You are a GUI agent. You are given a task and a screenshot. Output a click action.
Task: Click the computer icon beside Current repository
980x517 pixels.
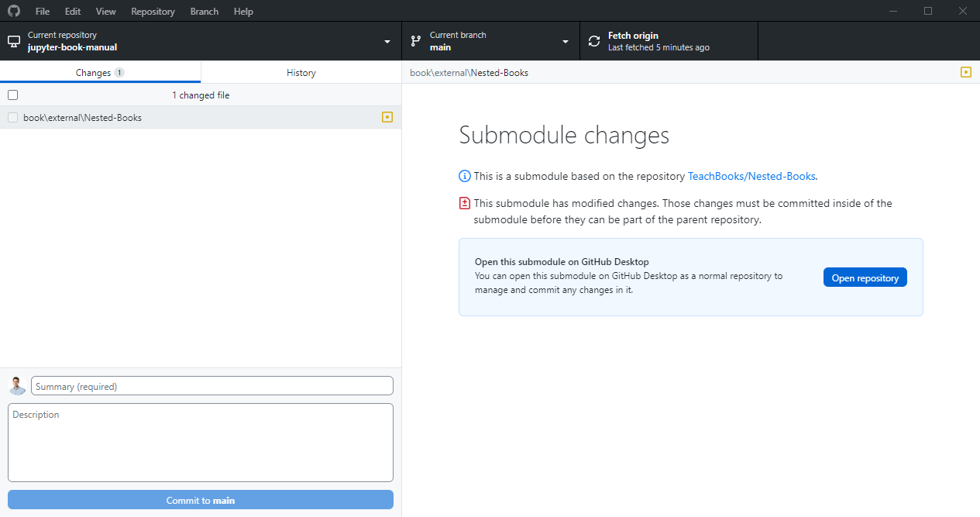coord(14,41)
